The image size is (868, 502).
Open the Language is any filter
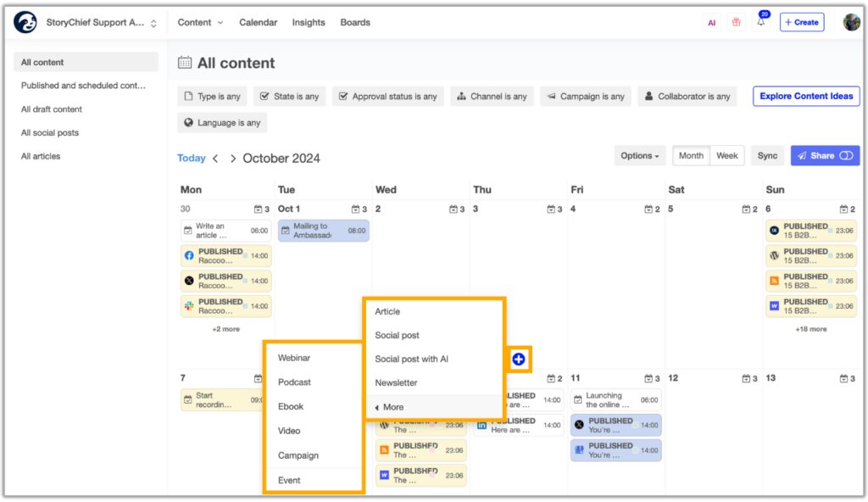tap(222, 122)
